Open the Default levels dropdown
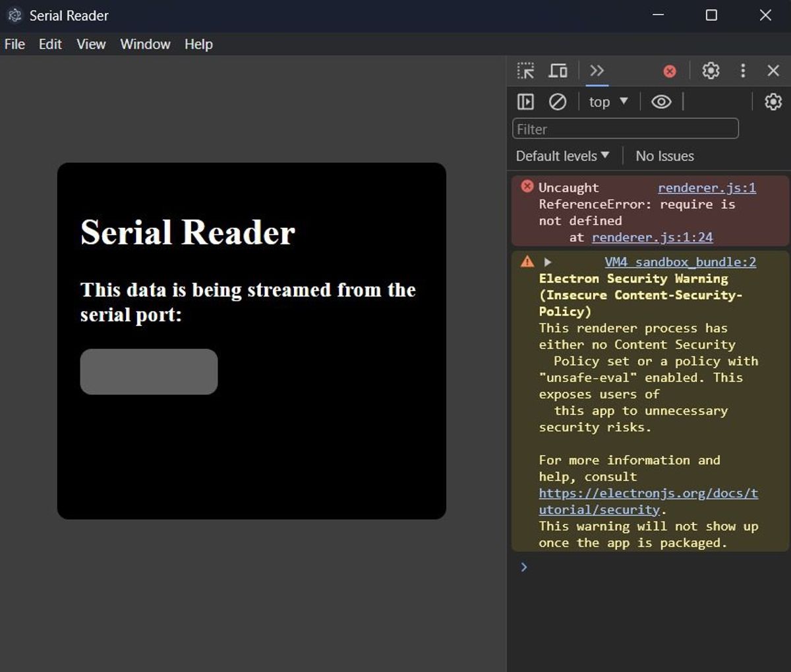Image resolution: width=791 pixels, height=672 pixels. (562, 156)
